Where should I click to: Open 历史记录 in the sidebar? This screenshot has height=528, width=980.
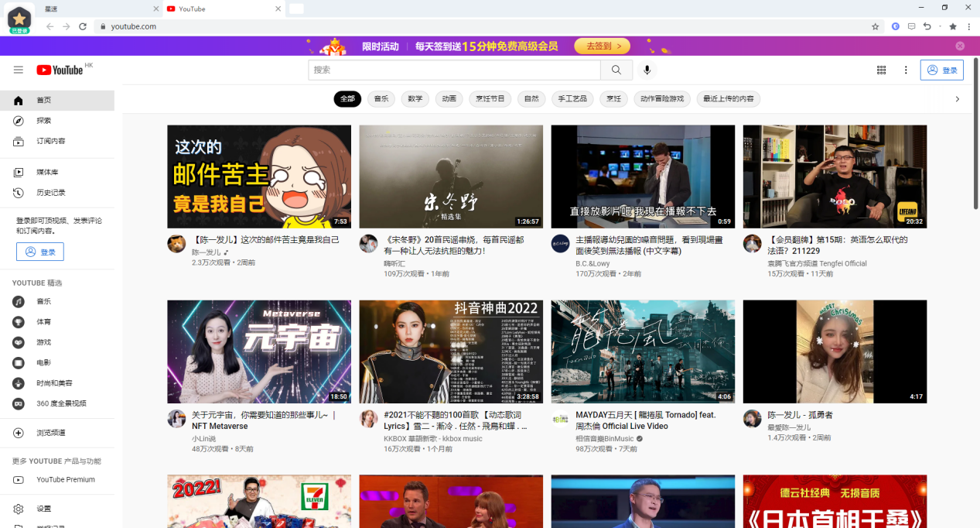pos(57,192)
